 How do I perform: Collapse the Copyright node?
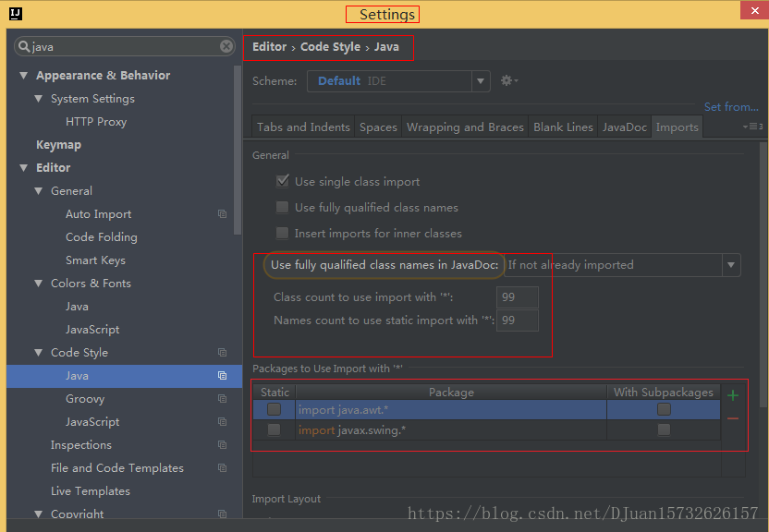(38, 514)
